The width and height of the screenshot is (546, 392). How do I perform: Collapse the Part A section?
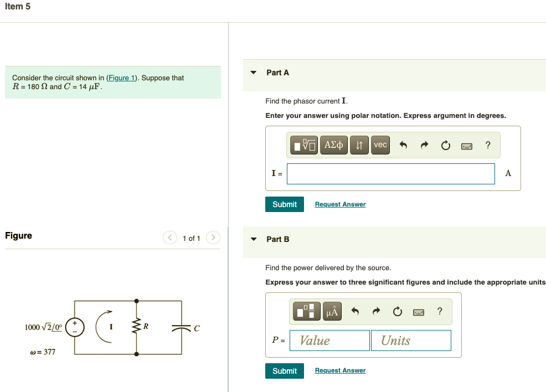(x=254, y=73)
